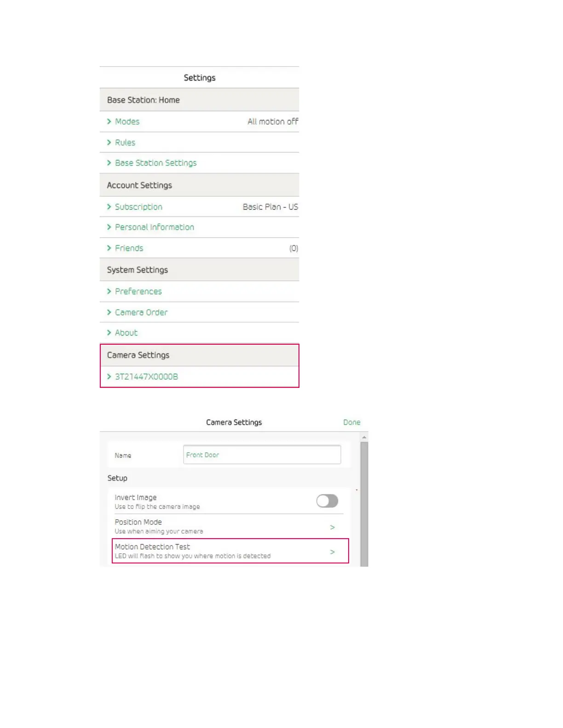Open Preferences under System Settings
The height and width of the screenshot is (728, 563).
point(199,291)
